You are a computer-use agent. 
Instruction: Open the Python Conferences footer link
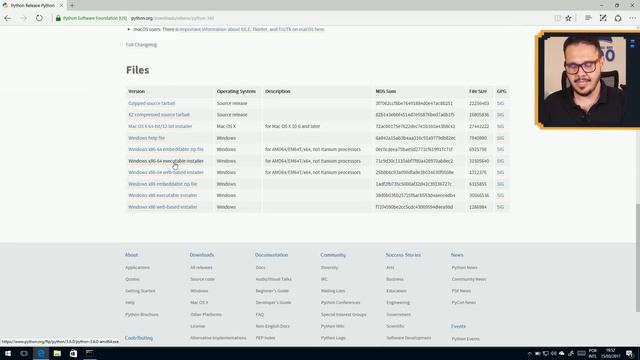click(x=340, y=302)
